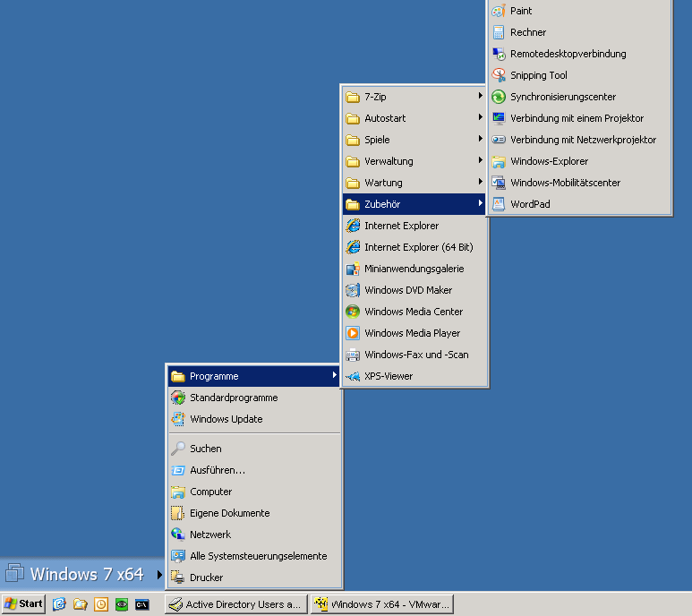Image resolution: width=692 pixels, height=616 pixels.
Task: Click the Verbindung mit einem Projektor icon
Action: click(x=499, y=118)
